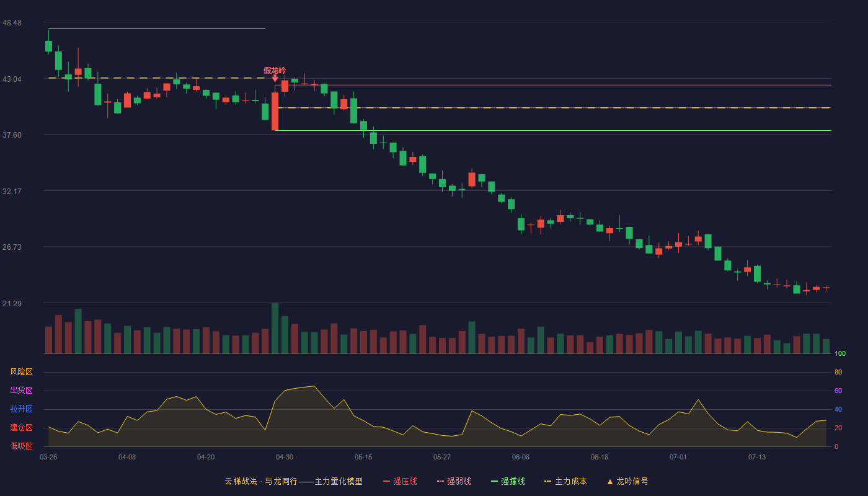868x496 pixels.
Task: Toggle the 强弱线 legend item
Action: pyautogui.click(x=454, y=481)
